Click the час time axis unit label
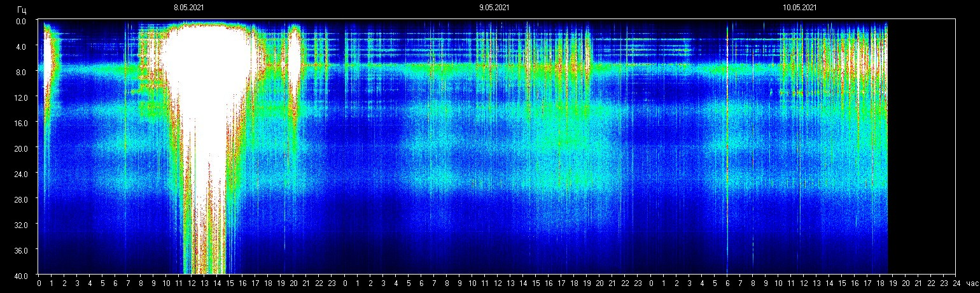Image resolution: width=980 pixels, height=293 pixels. [971, 283]
